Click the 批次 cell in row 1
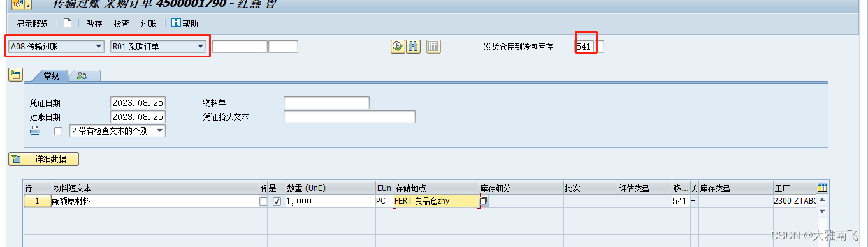This screenshot has width=868, height=247. [x=590, y=201]
